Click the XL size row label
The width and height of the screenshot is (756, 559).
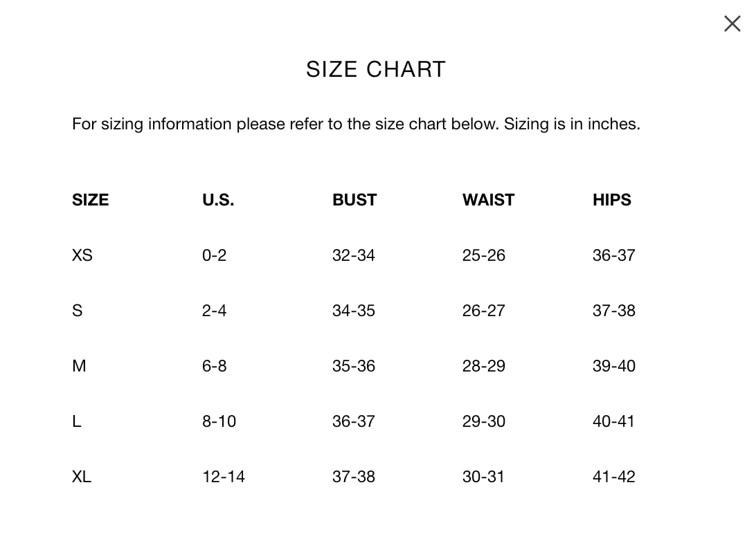coord(82,477)
